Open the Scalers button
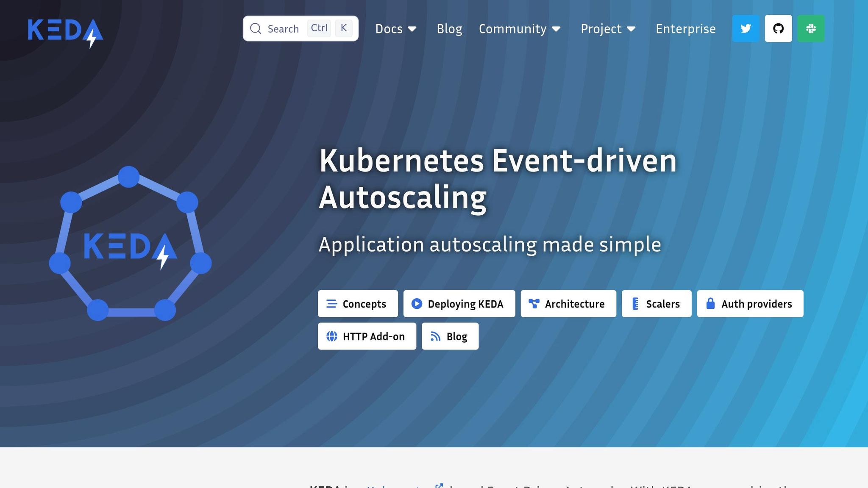 [657, 304]
